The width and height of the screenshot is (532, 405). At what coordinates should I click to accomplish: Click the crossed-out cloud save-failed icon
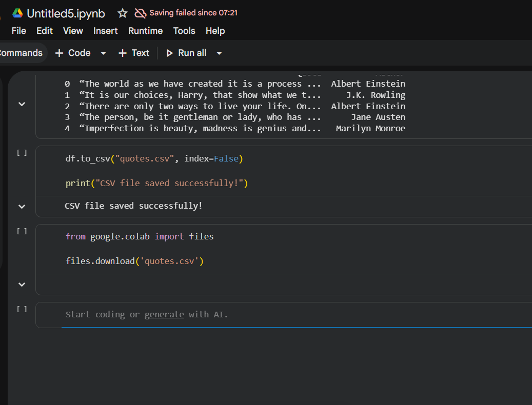(x=141, y=13)
